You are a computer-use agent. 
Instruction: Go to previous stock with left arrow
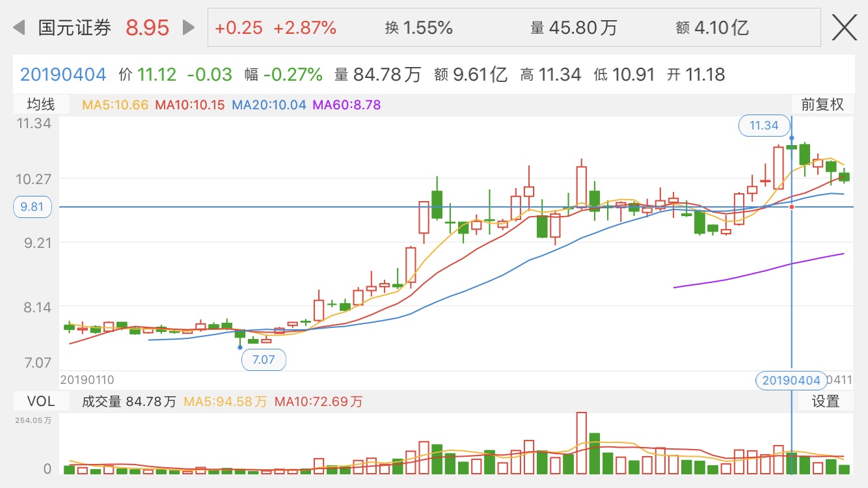(19, 27)
